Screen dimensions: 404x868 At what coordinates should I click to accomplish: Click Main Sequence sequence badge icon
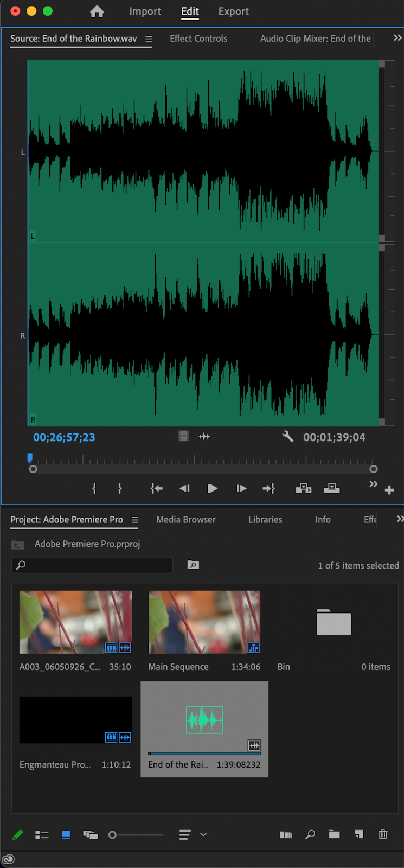pyautogui.click(x=253, y=647)
